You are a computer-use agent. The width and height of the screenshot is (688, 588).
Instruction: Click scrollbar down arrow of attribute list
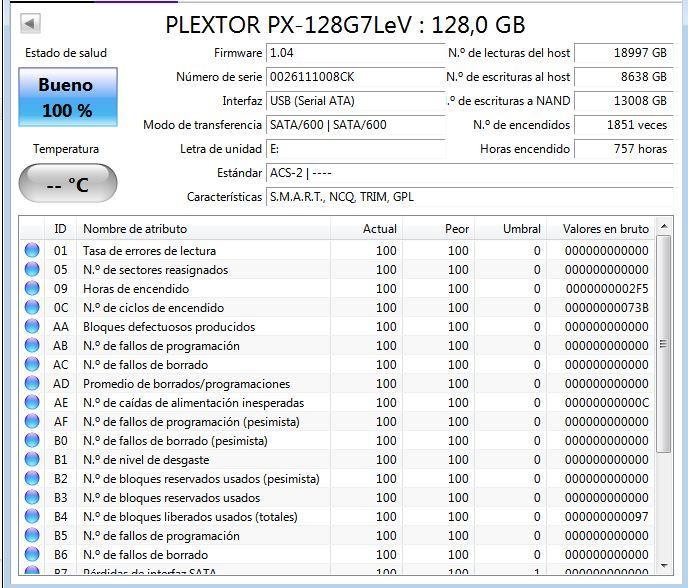click(x=664, y=566)
